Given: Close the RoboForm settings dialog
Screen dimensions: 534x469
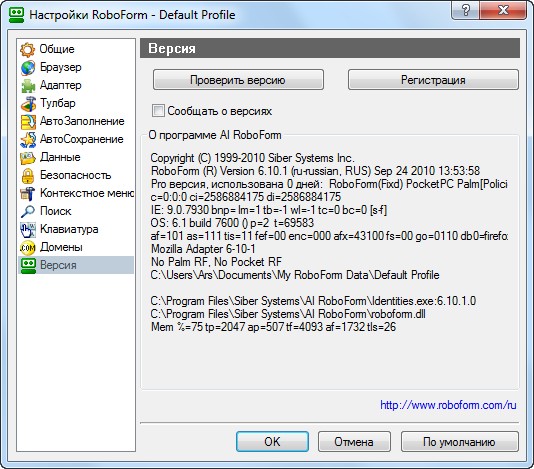Looking at the screenshot, I should tap(503, 11).
